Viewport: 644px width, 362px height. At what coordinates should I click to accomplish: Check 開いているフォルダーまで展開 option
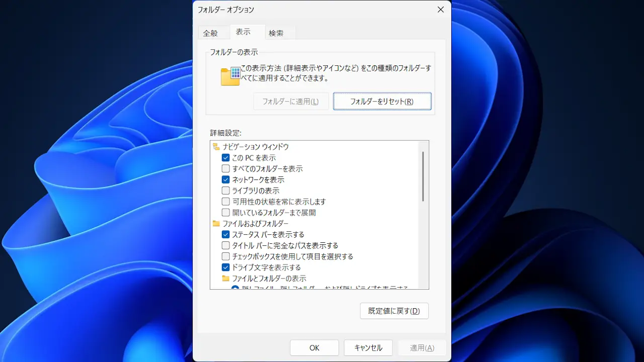(x=225, y=213)
